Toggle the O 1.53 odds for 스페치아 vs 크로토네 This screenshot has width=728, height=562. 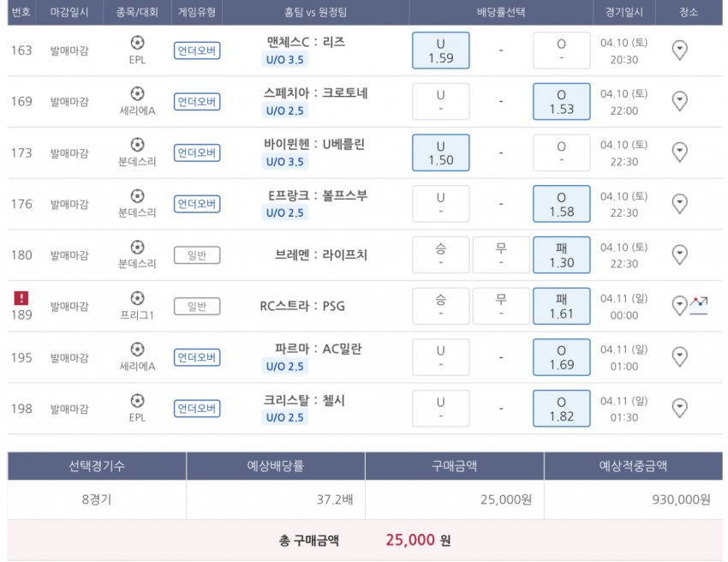(x=561, y=101)
